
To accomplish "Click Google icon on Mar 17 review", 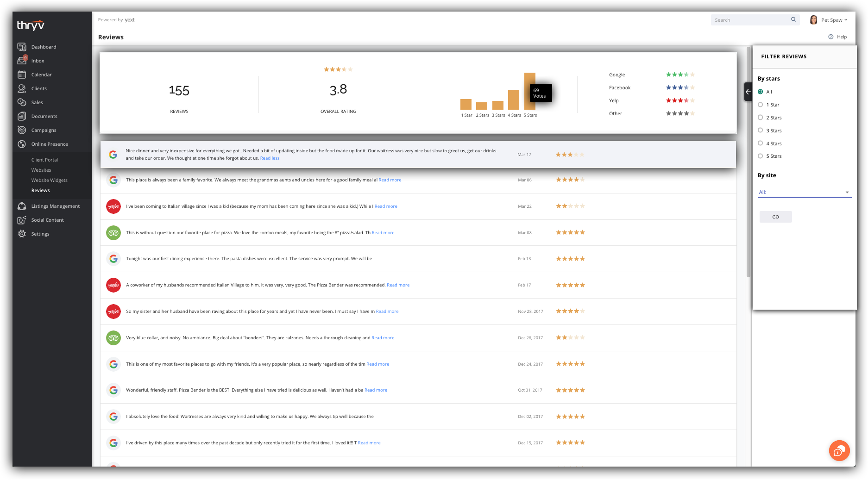I will coord(113,154).
